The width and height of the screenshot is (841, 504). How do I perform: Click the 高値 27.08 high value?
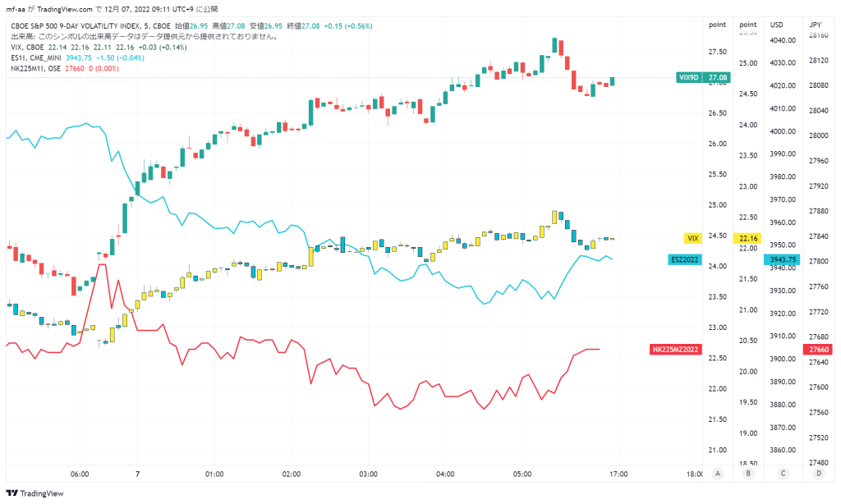(228, 25)
